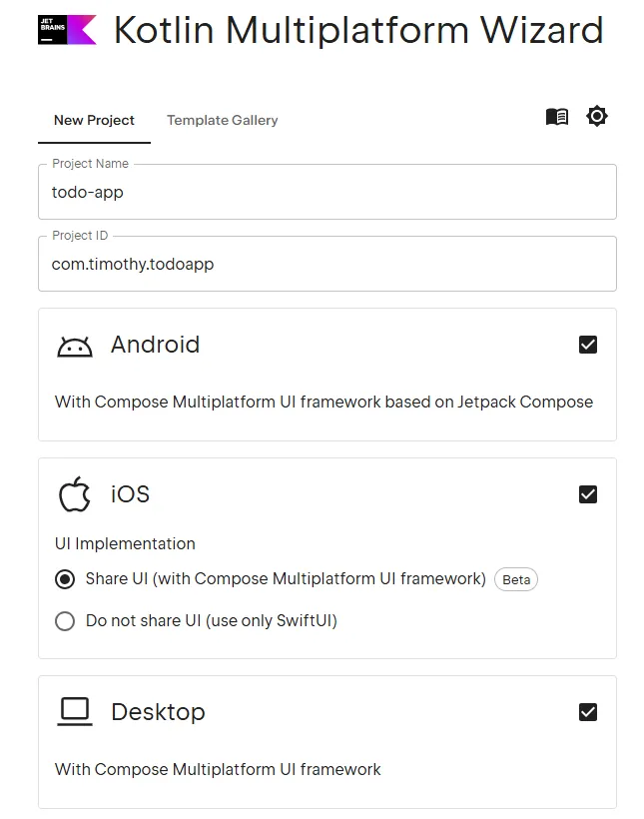
Task: Uncheck the Desktop platform checkbox
Action: point(588,712)
